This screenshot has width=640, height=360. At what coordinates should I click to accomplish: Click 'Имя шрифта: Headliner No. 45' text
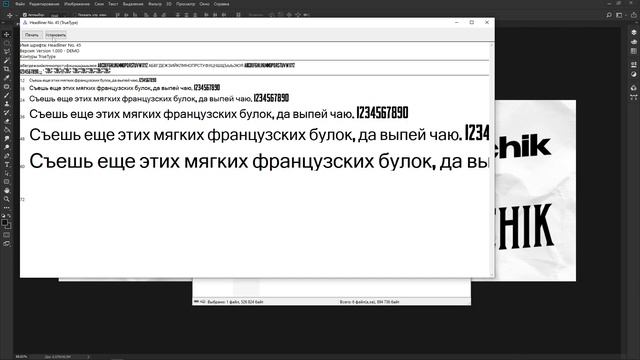pos(51,45)
